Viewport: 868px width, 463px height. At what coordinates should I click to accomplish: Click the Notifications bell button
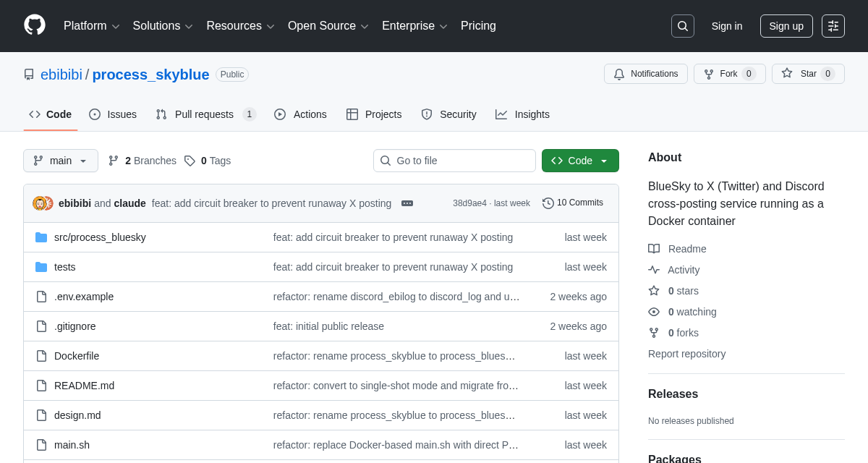[645, 74]
